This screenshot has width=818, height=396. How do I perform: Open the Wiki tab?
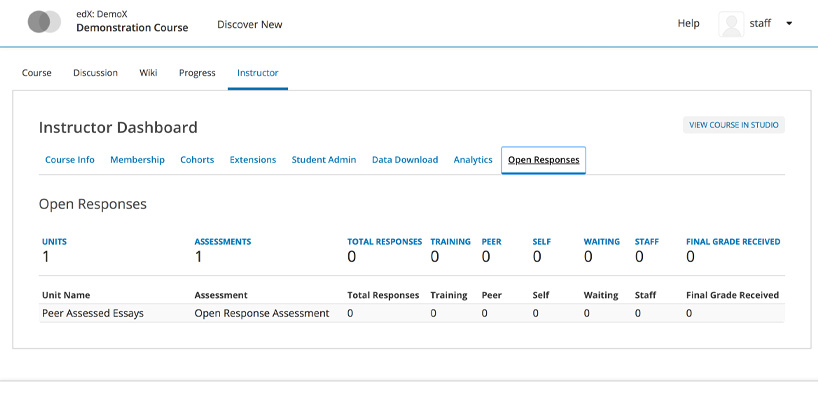148,73
